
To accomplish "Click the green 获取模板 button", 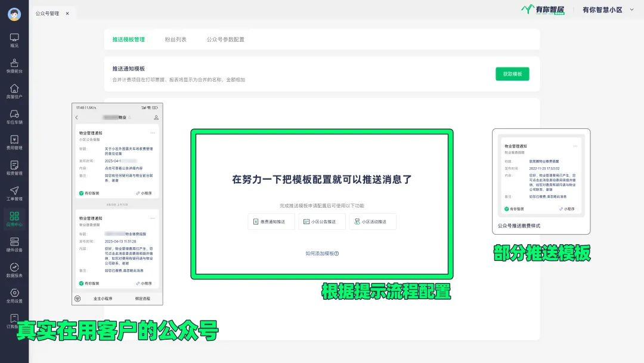I will click(x=512, y=74).
